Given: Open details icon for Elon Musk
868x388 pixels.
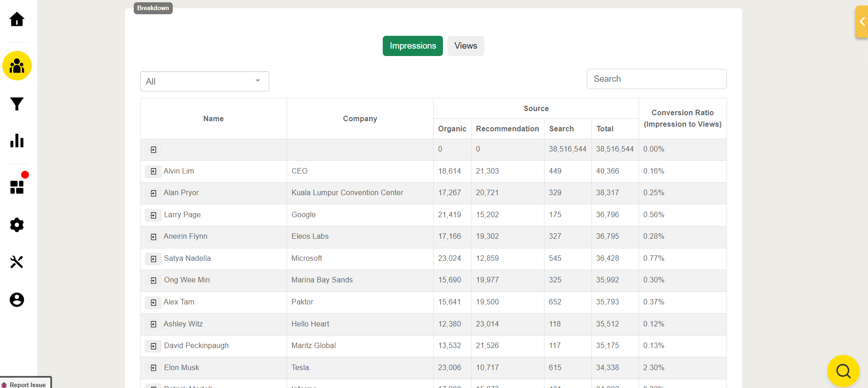Looking at the screenshot, I should [153, 368].
